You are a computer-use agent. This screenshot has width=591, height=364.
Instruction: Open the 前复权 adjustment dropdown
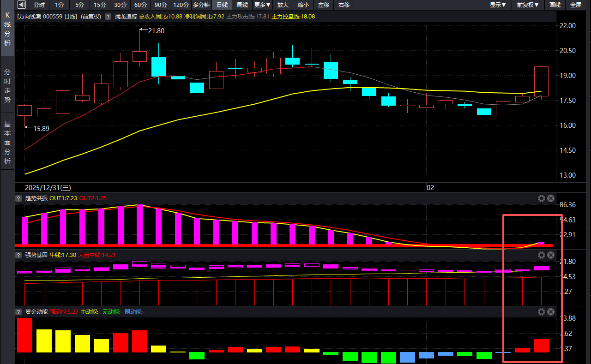[x=527, y=5]
